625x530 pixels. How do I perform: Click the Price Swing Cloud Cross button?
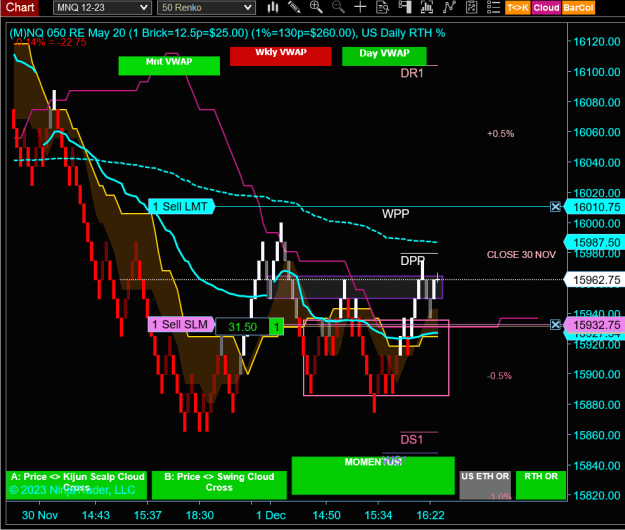point(219,485)
